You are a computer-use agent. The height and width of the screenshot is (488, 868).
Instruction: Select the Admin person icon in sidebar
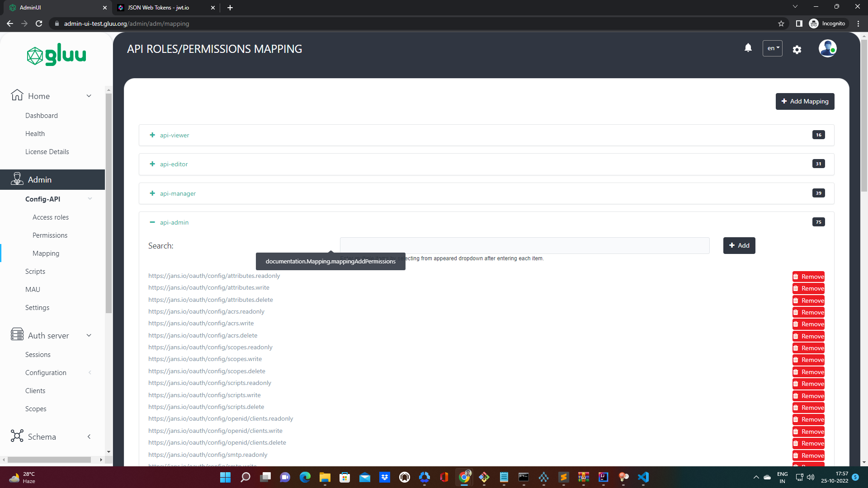17,179
